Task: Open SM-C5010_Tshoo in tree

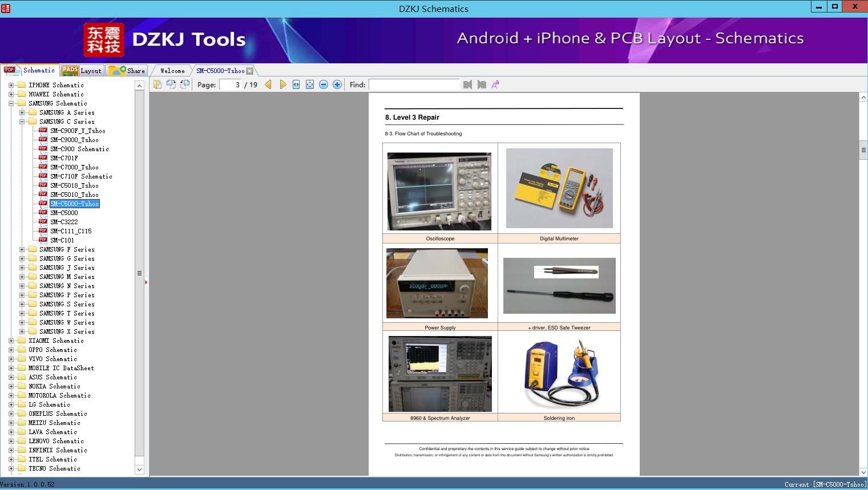Action: pyautogui.click(x=74, y=195)
